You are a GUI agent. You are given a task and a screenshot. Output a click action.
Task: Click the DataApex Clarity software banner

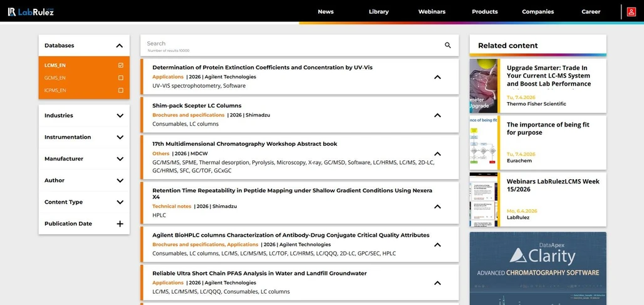tap(538, 268)
